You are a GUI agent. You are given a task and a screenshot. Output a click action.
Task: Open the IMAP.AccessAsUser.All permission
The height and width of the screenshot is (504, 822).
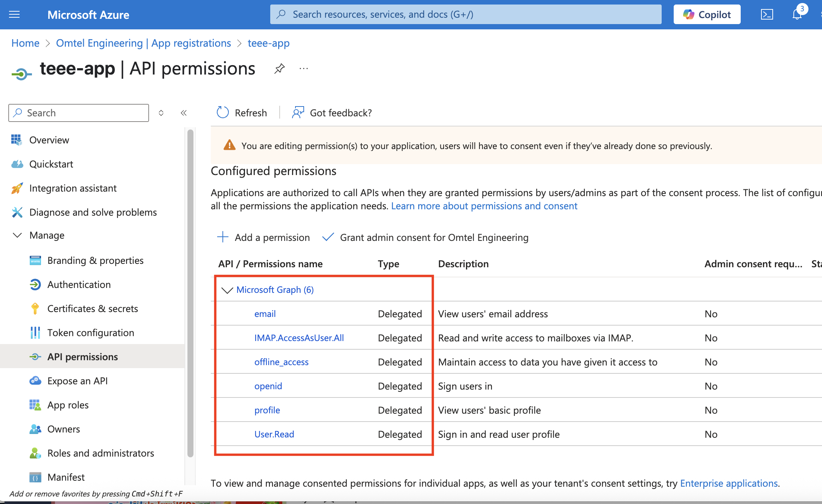299,338
